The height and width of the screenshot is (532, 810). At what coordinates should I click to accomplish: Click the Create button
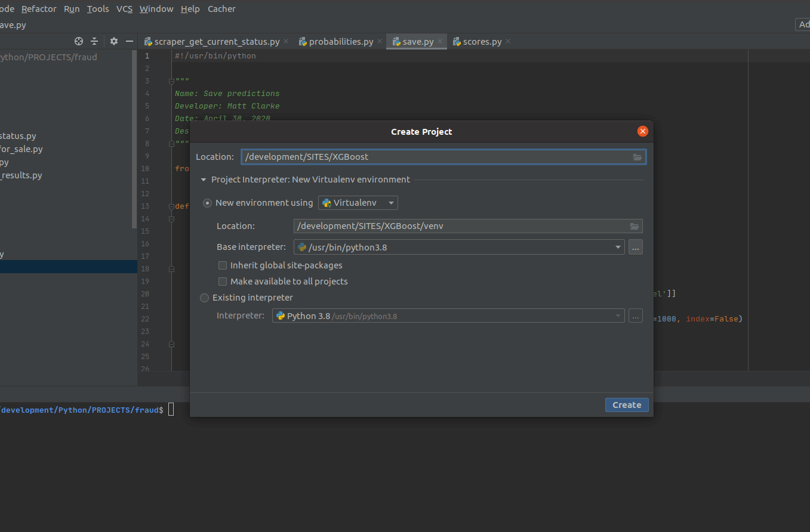(626, 405)
